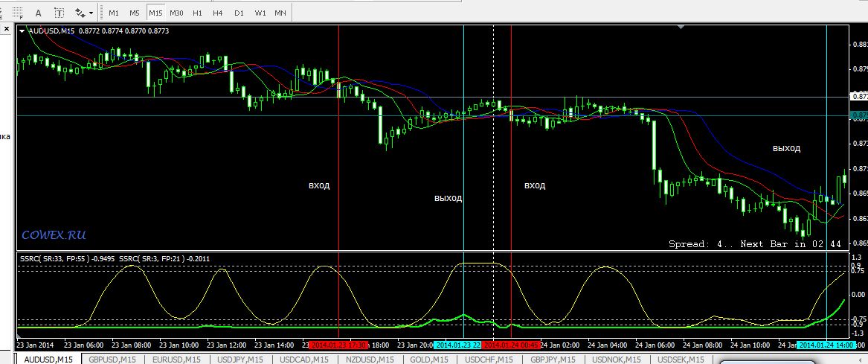Click the 0.00 level on indicator scale

860,293
